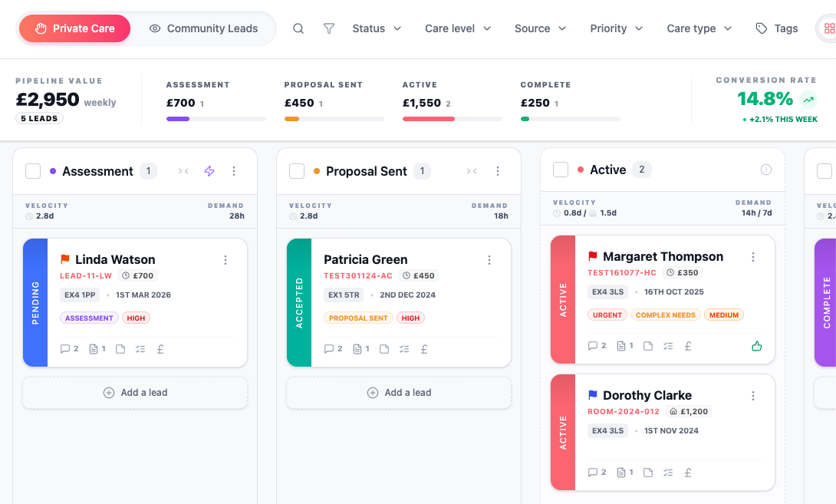
Task: Click the £2,950 pipeline value
Action: (x=48, y=99)
